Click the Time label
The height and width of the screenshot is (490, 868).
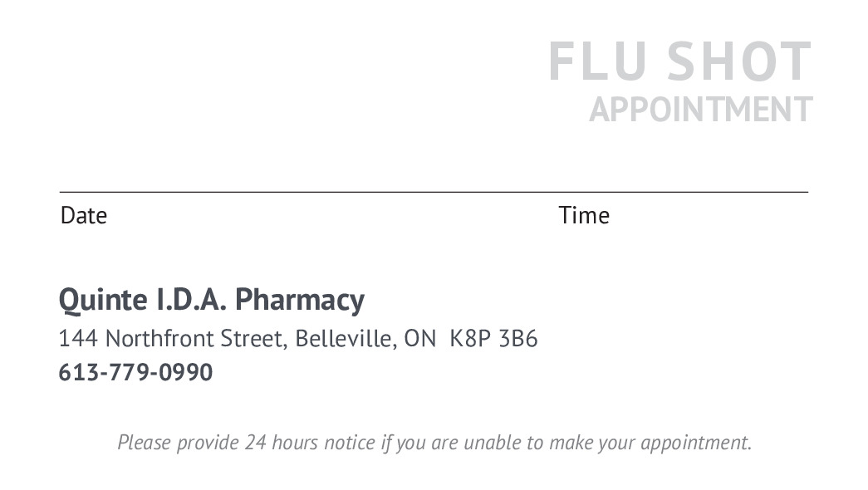coord(584,216)
